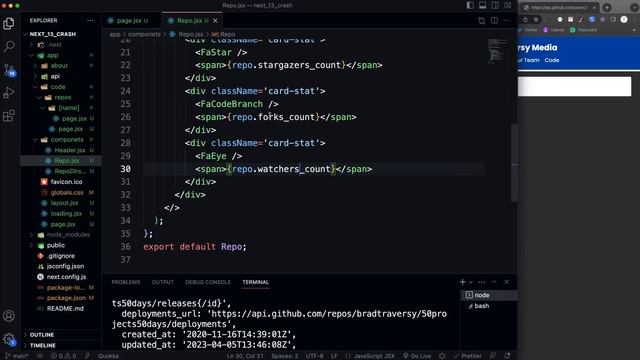Expand the .next folder

pyautogui.click(x=60, y=44)
